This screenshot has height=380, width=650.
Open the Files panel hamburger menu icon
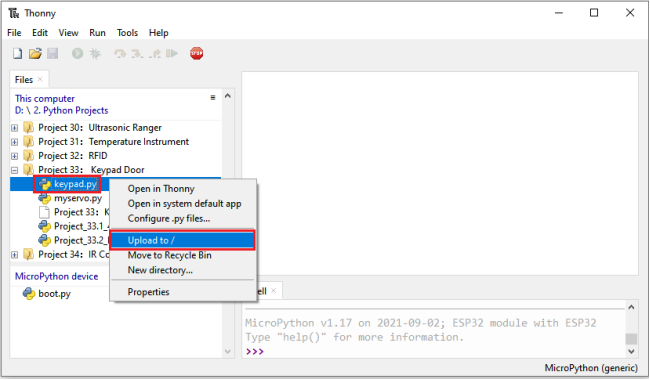[x=213, y=98]
